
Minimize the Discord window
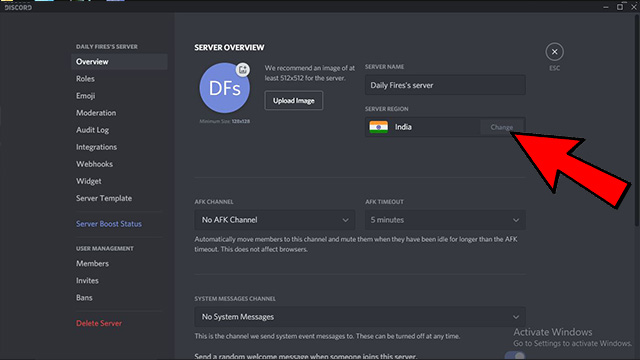click(606, 7)
